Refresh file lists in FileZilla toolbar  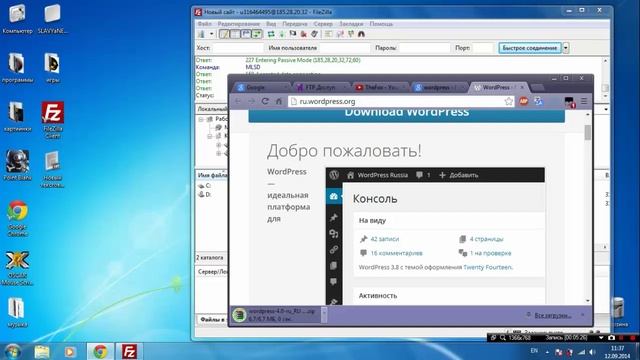point(271,34)
